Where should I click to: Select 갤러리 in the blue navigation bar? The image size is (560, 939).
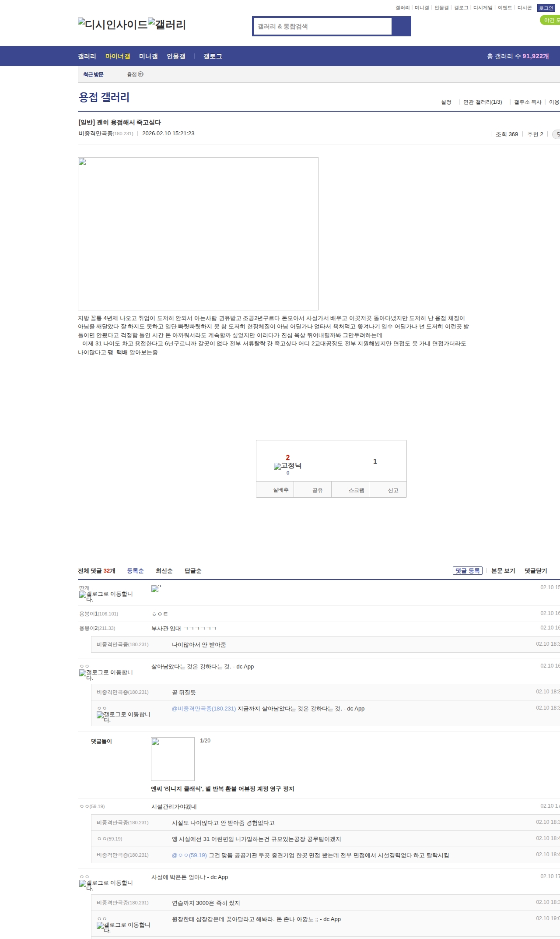[x=87, y=56]
